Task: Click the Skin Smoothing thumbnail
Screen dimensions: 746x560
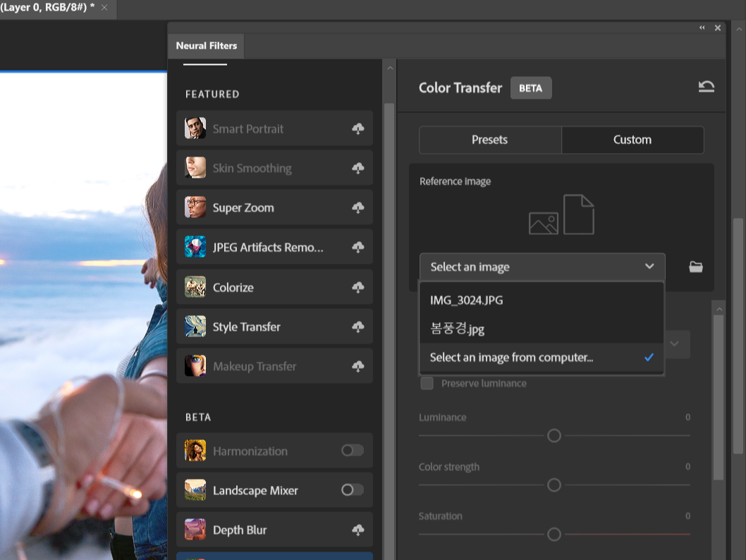Action: 195,167
